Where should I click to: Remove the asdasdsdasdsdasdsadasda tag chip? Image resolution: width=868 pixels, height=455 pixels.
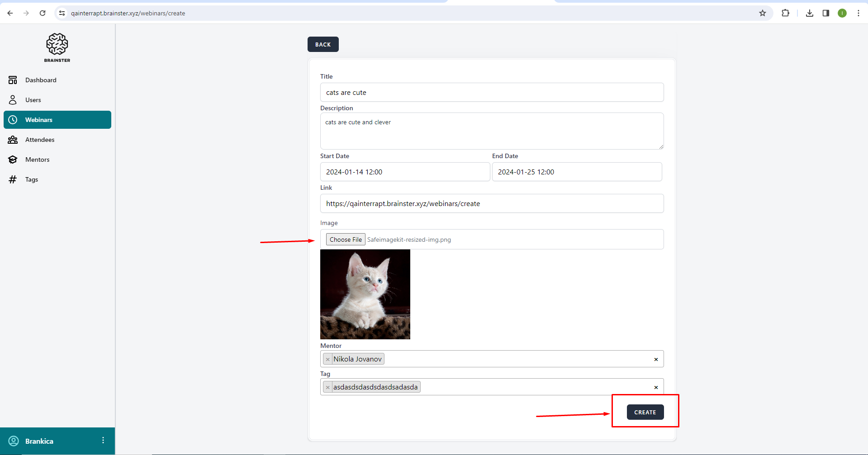[328, 387]
